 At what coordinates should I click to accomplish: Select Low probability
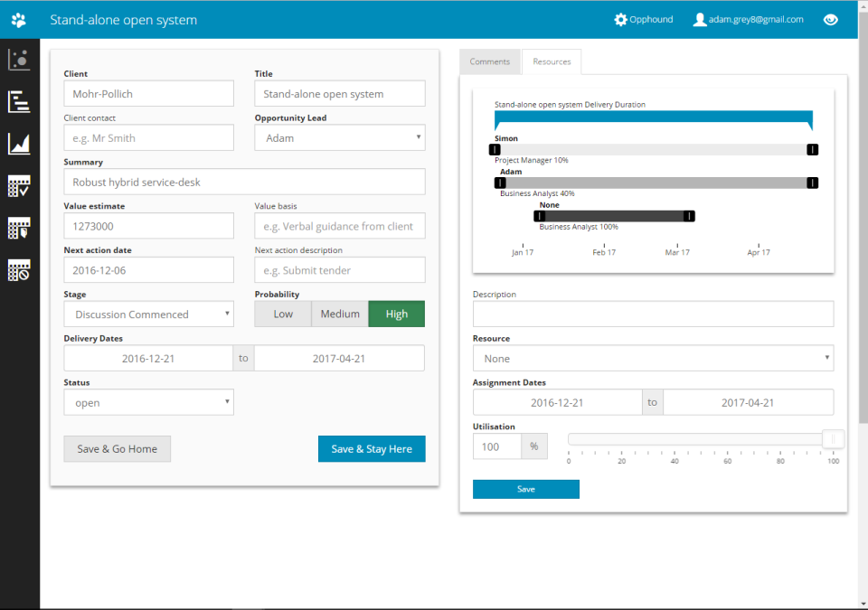pyautogui.click(x=283, y=314)
